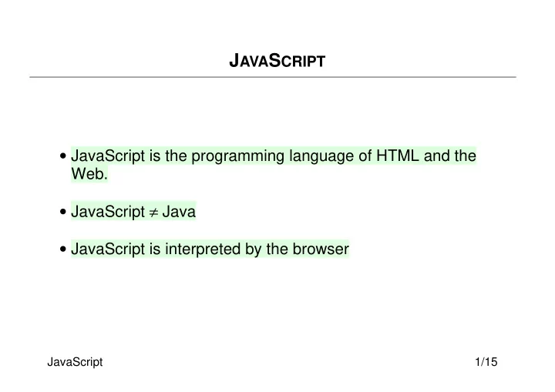The image size is (555, 392).
Task: Click the JAVASCRIPT slide title
Action: click(277, 61)
